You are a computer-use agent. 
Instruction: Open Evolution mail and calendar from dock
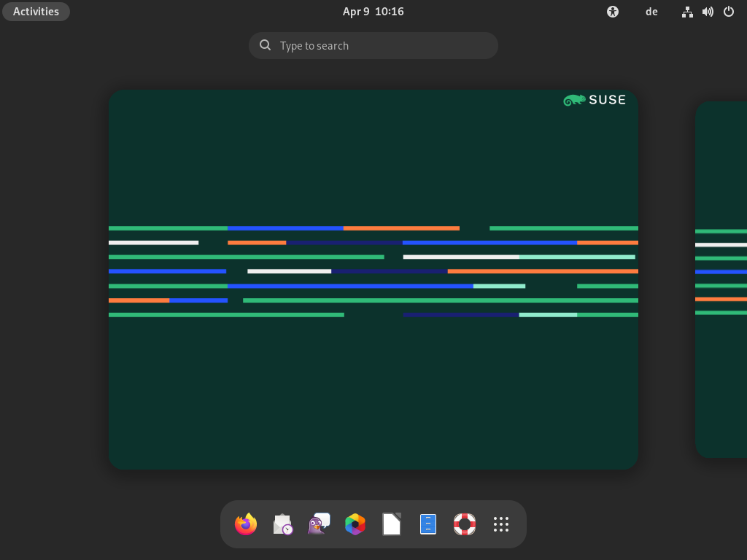tap(282, 524)
